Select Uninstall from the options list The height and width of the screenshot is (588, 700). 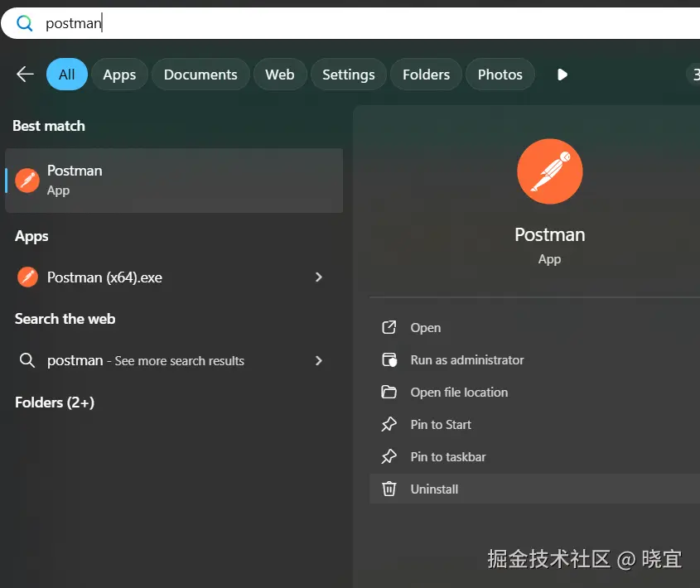pos(434,489)
